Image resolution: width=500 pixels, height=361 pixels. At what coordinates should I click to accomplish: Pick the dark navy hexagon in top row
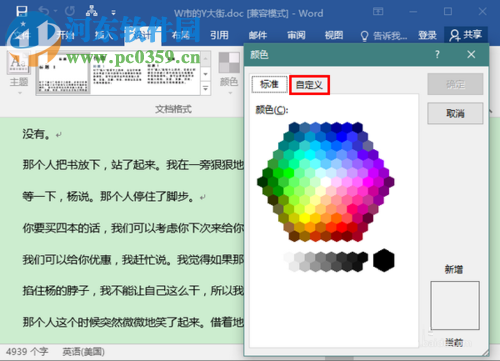click(x=357, y=127)
